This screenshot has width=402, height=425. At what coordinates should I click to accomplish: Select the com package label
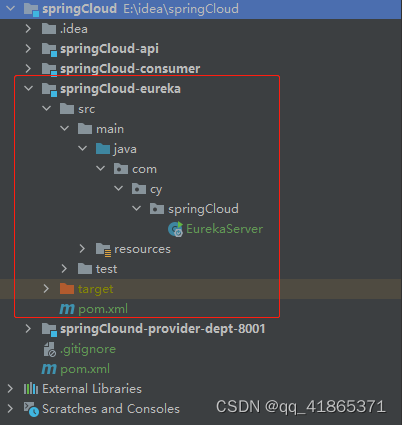point(144,169)
